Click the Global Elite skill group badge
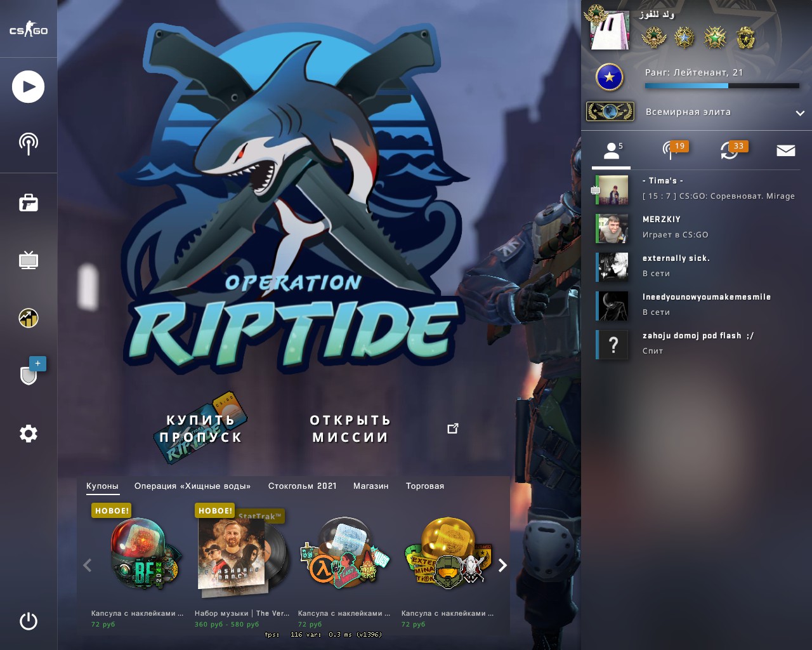The height and width of the screenshot is (650, 812). tap(610, 112)
